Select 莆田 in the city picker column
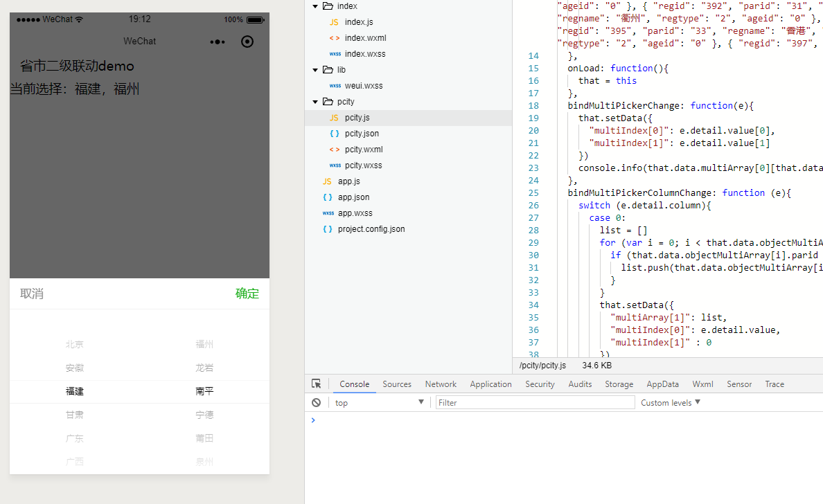This screenshot has width=823, height=504. click(204, 438)
